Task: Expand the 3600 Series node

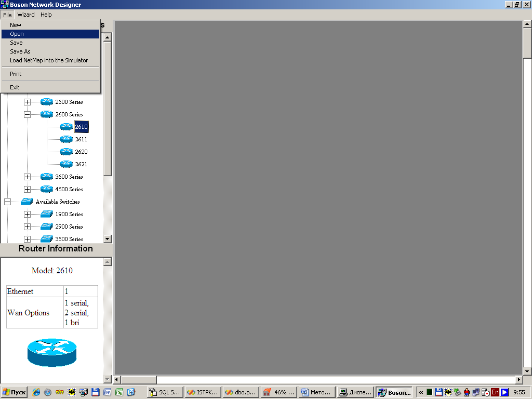Action: [27, 177]
